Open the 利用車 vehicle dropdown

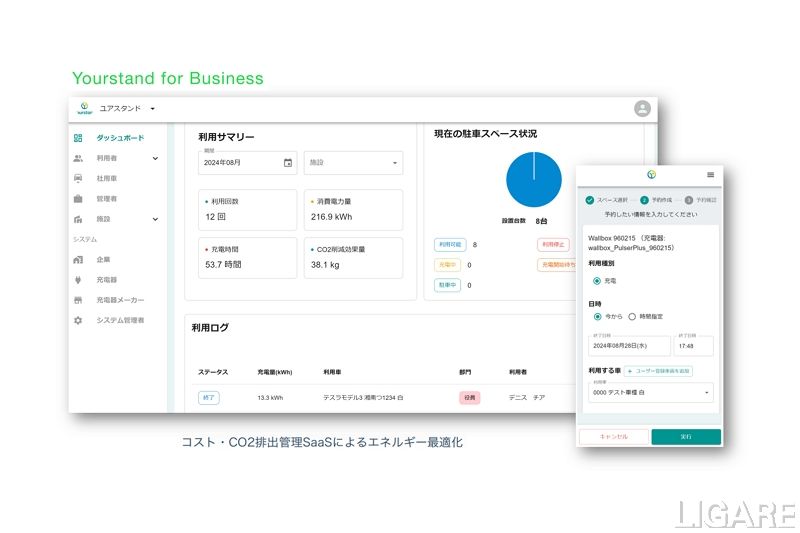[x=651, y=393]
